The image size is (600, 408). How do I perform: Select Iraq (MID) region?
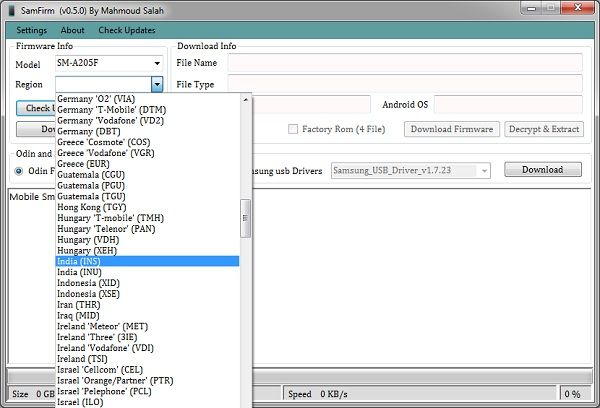(147, 315)
